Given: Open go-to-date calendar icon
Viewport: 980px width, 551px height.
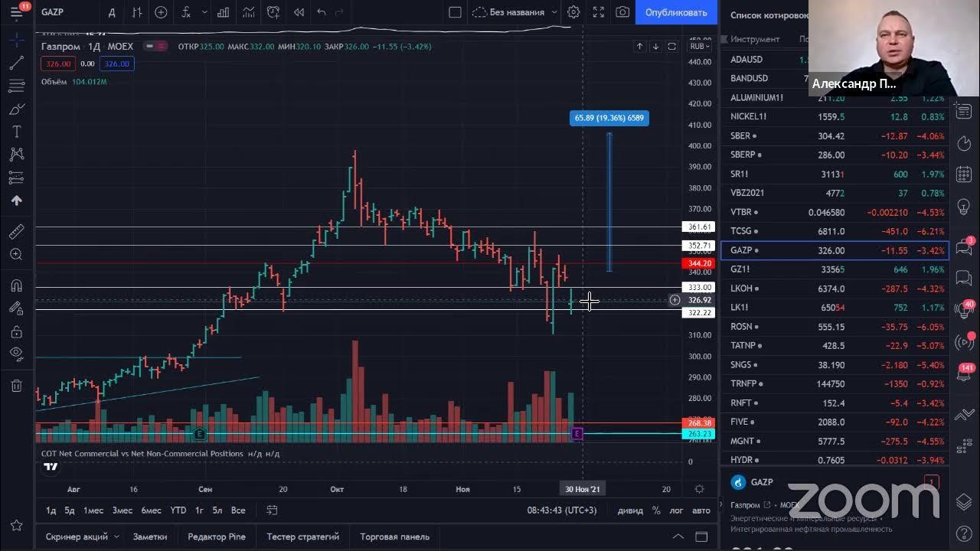Looking at the screenshot, I should (x=272, y=510).
